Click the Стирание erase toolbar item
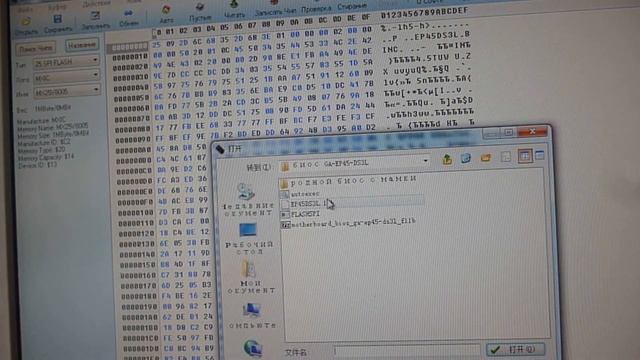The height and width of the screenshot is (360, 640). (x=352, y=7)
